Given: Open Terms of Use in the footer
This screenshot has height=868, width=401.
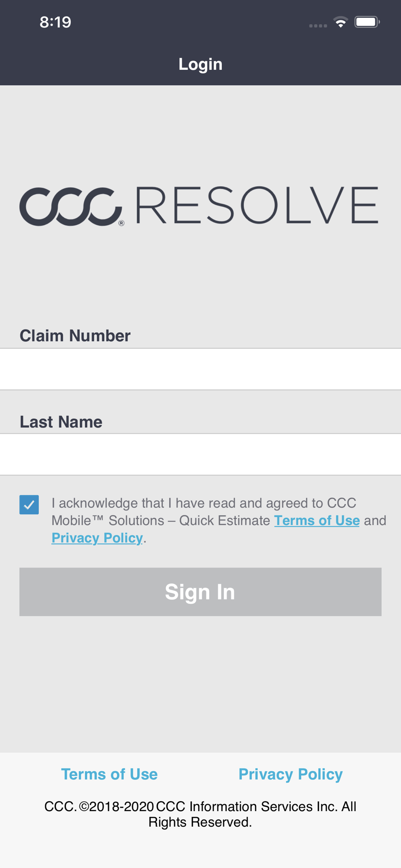Looking at the screenshot, I should [x=109, y=774].
